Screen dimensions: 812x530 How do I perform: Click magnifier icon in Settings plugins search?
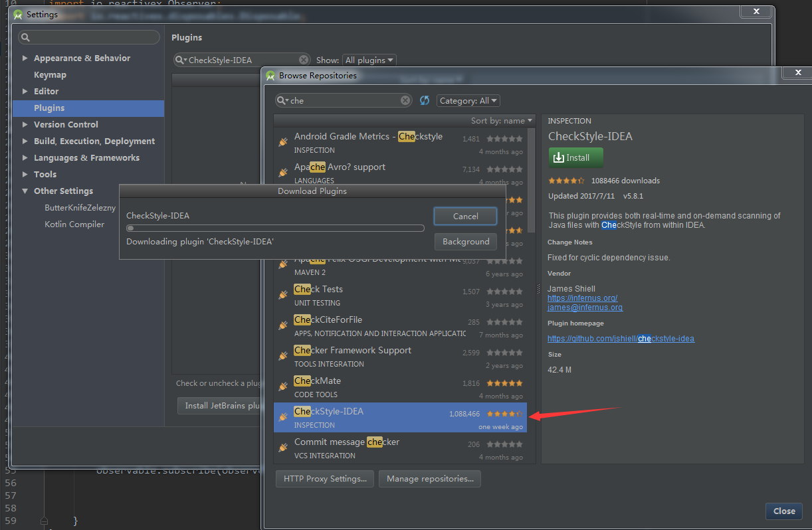181,60
